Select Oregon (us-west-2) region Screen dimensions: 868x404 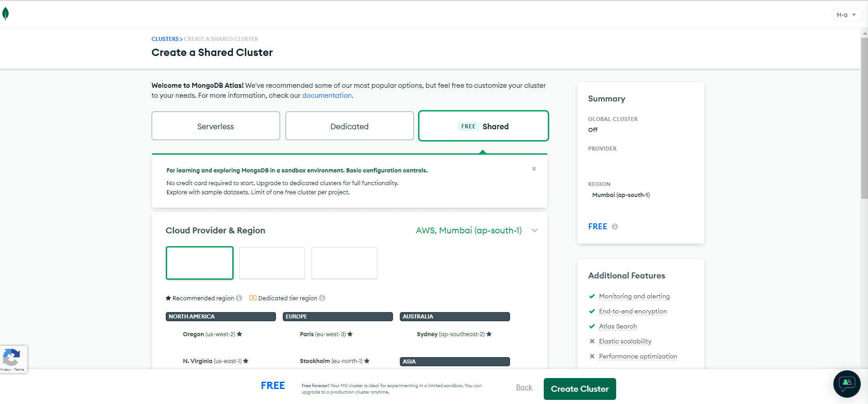[x=213, y=334]
